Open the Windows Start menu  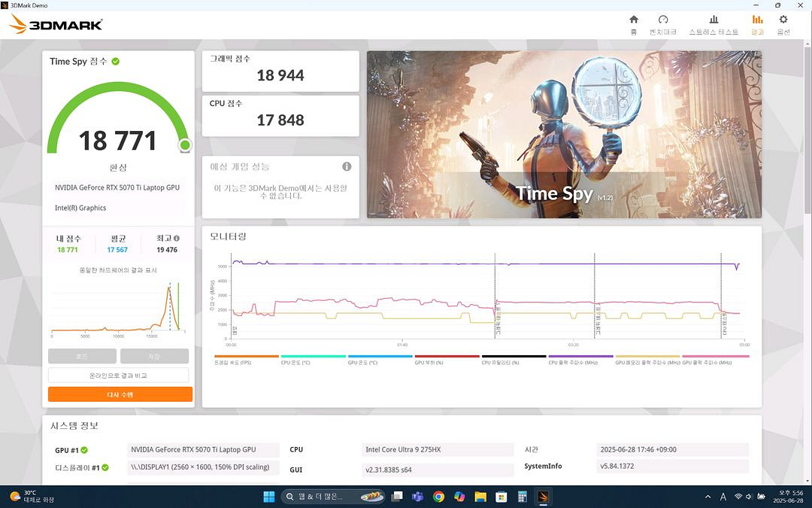pos(268,497)
